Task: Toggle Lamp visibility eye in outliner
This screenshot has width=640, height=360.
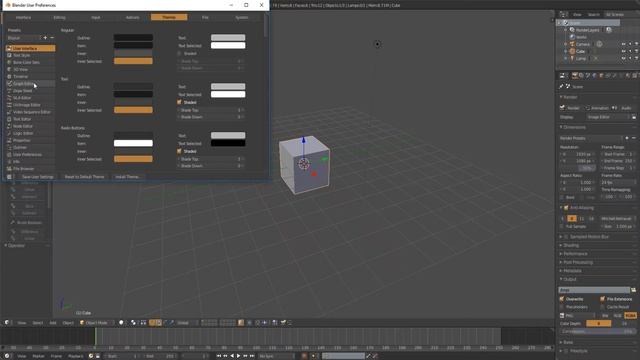Action: (624, 58)
